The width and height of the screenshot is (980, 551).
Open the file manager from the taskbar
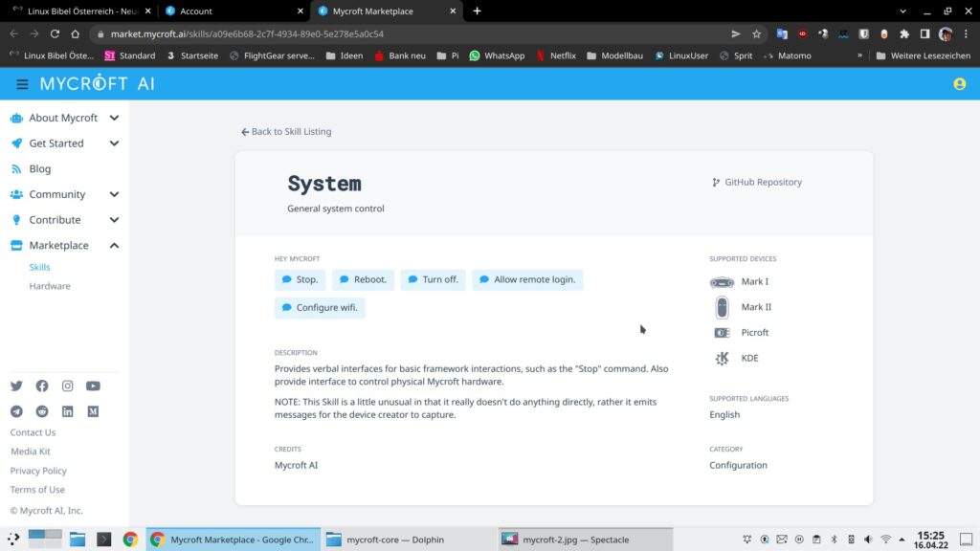78,540
